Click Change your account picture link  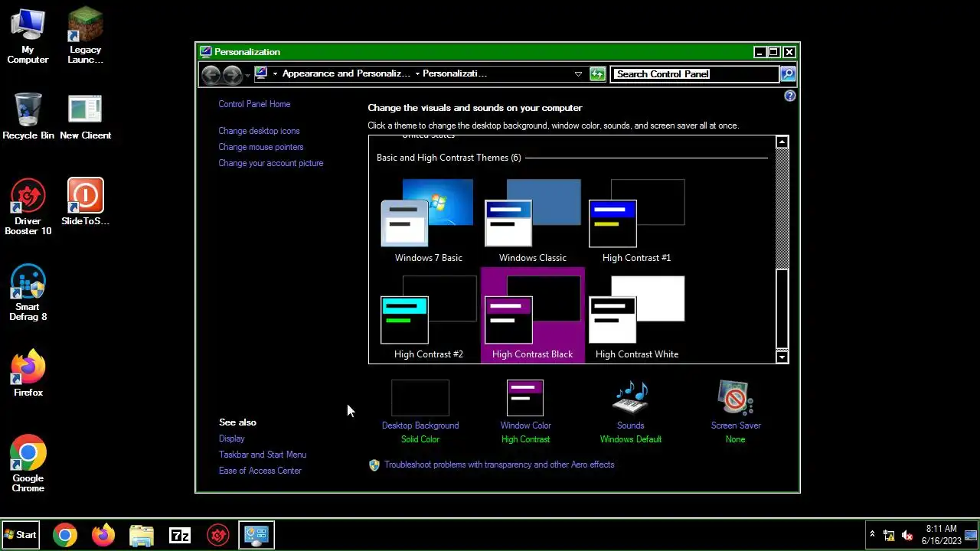point(270,163)
